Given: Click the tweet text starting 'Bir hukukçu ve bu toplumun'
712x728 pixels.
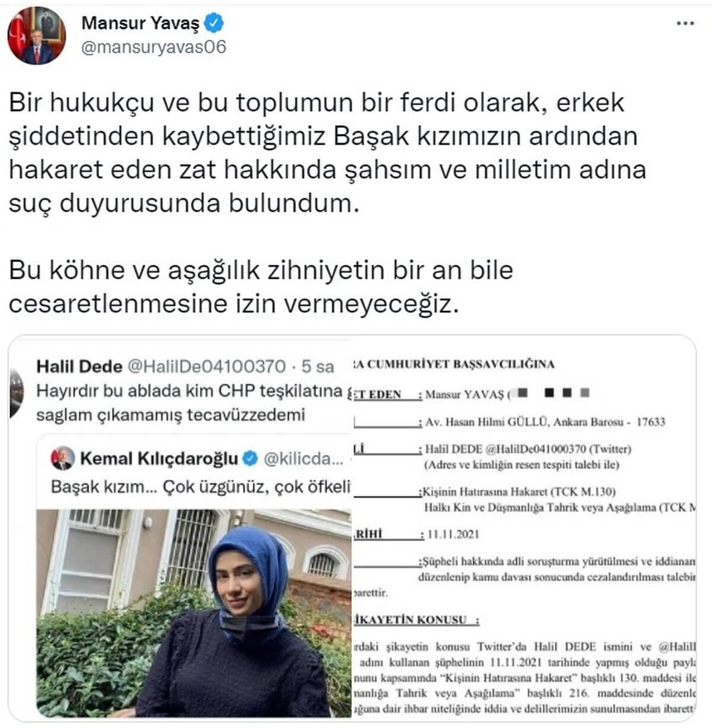Looking at the screenshot, I should tap(327, 153).
